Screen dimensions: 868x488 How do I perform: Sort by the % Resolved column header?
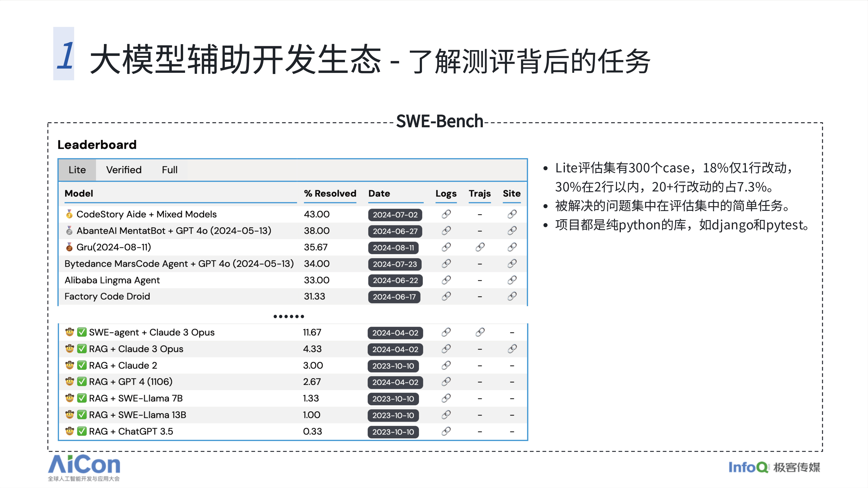(x=330, y=193)
